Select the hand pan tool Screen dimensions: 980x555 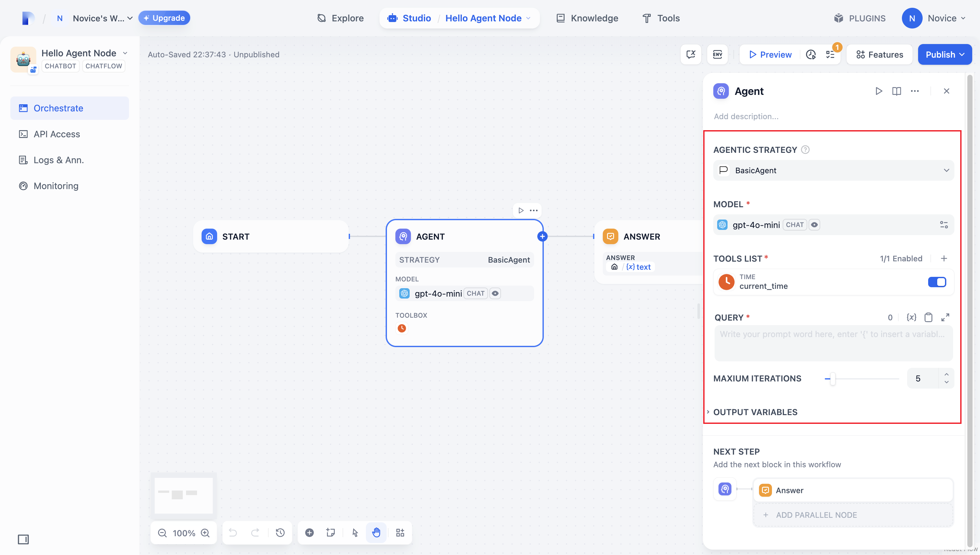tap(376, 533)
